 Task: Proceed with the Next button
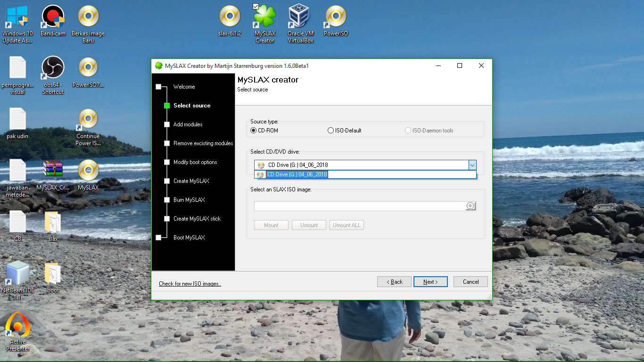pyautogui.click(x=430, y=282)
